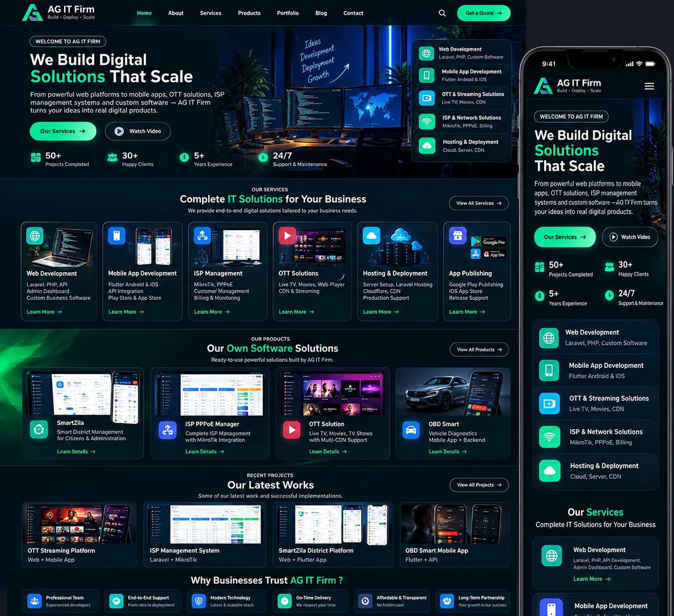Open Portfolio from the navigation bar
The height and width of the screenshot is (616, 674).
288,13
